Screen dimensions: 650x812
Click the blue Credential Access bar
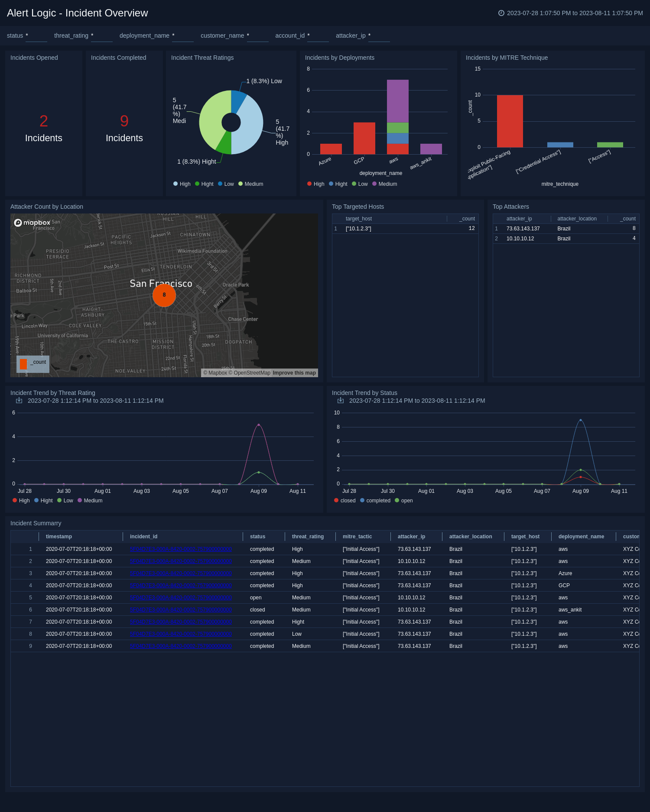point(560,145)
